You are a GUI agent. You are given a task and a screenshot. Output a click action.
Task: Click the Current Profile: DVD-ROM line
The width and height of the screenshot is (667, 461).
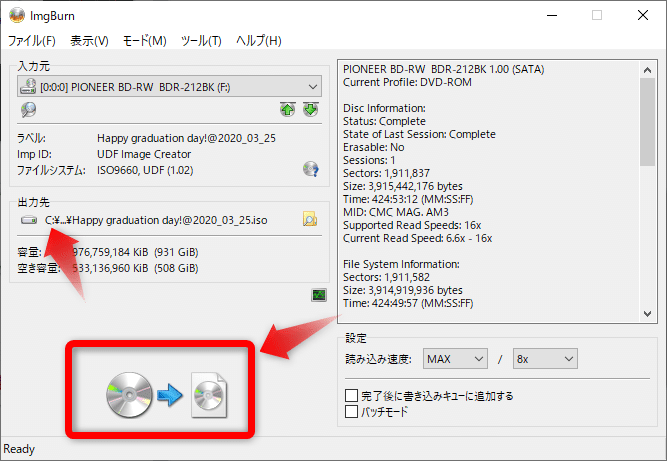(x=407, y=82)
